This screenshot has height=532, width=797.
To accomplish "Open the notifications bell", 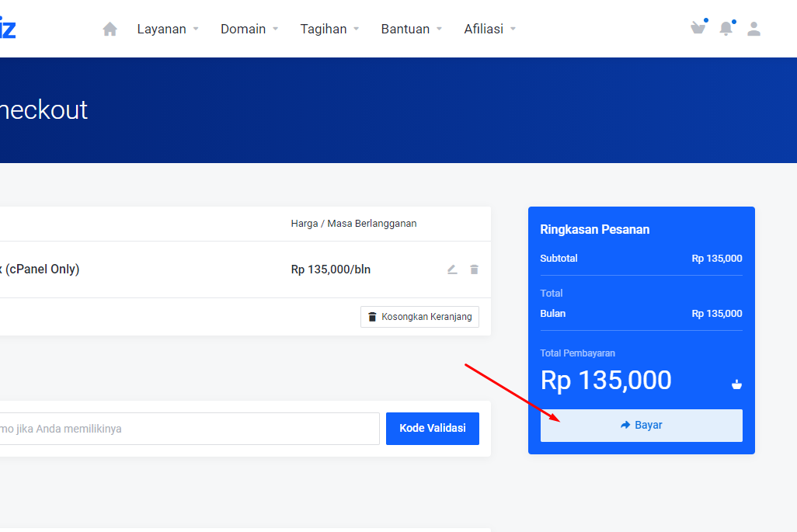I will point(726,29).
